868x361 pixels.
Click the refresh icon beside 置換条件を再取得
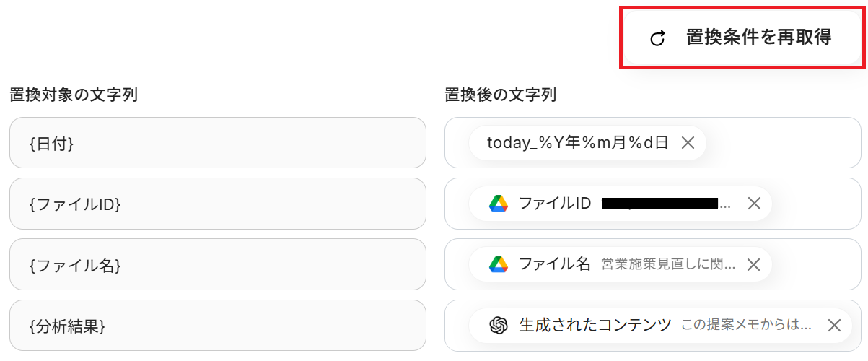point(657,38)
